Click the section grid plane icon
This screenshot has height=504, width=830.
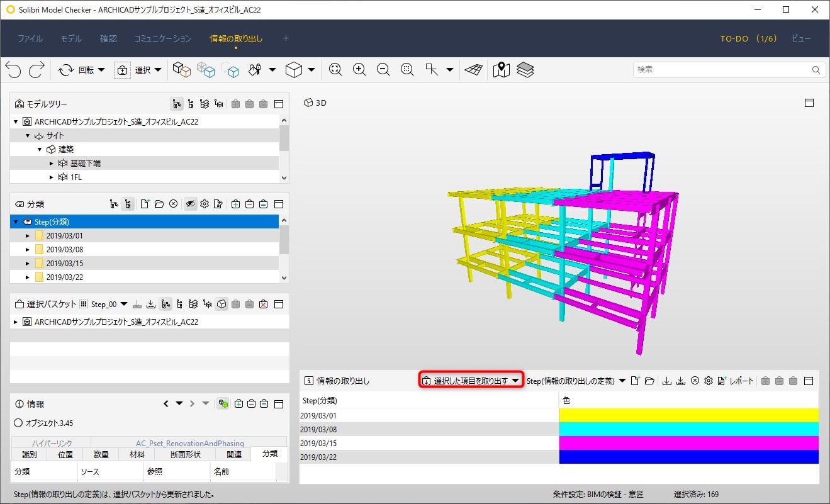(474, 70)
